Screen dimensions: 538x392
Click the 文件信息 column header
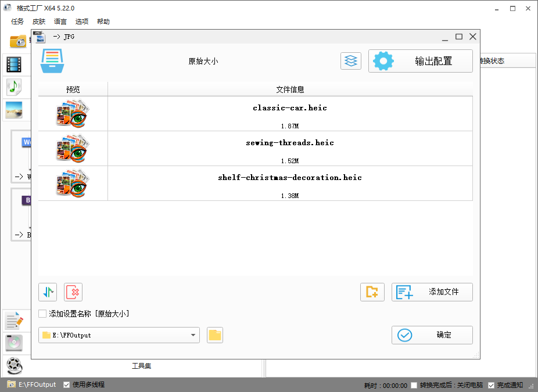(290, 89)
